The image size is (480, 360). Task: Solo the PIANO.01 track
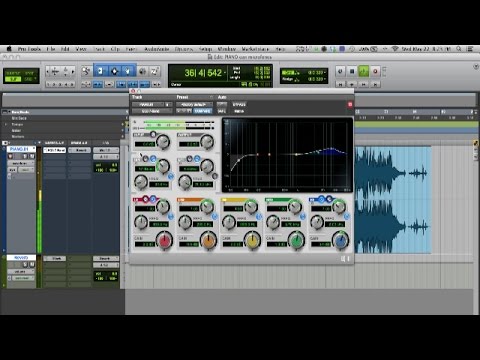[x=25, y=156]
